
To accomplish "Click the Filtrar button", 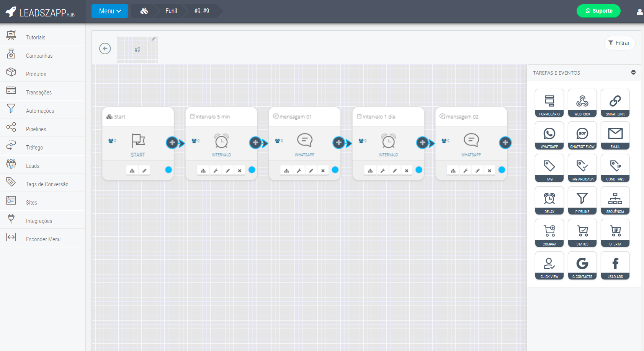I will point(619,43).
